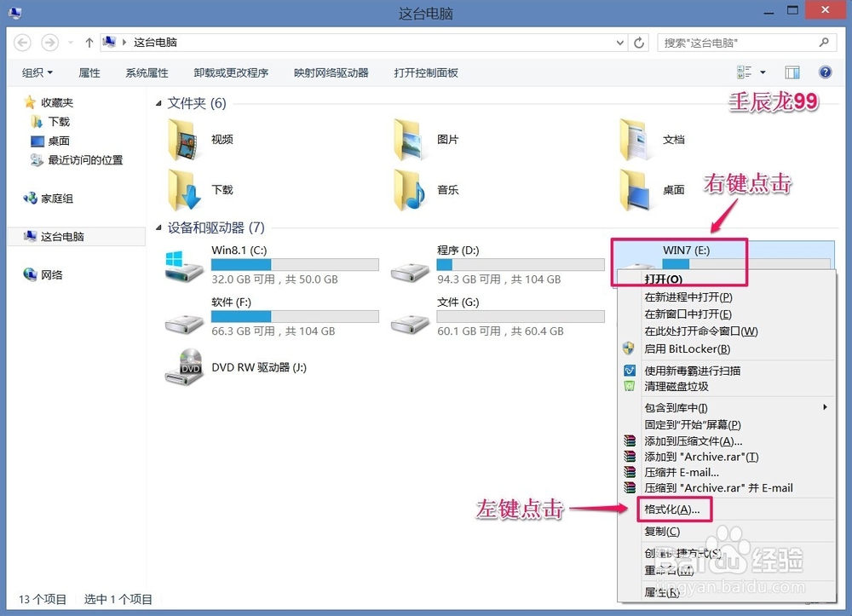Image resolution: width=852 pixels, height=616 pixels.
Task: Refresh the 这台电脑 view
Action: tap(639, 43)
